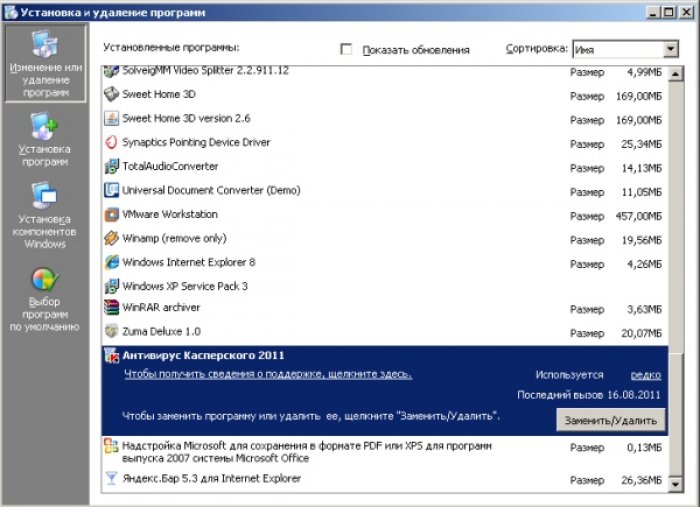Select 'Надстройка Microsoft для сохранения' entry text

pos(307,452)
